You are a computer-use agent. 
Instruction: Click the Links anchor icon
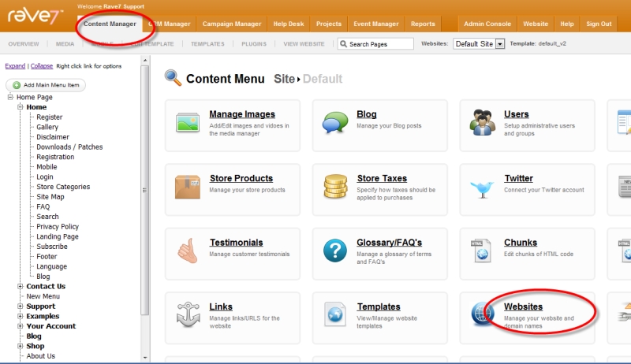pos(188,315)
